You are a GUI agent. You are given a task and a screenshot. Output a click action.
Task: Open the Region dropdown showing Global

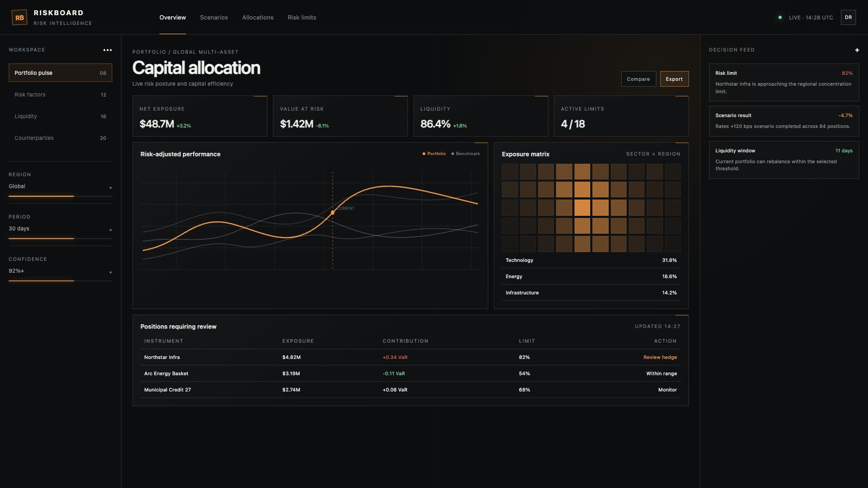coord(60,187)
